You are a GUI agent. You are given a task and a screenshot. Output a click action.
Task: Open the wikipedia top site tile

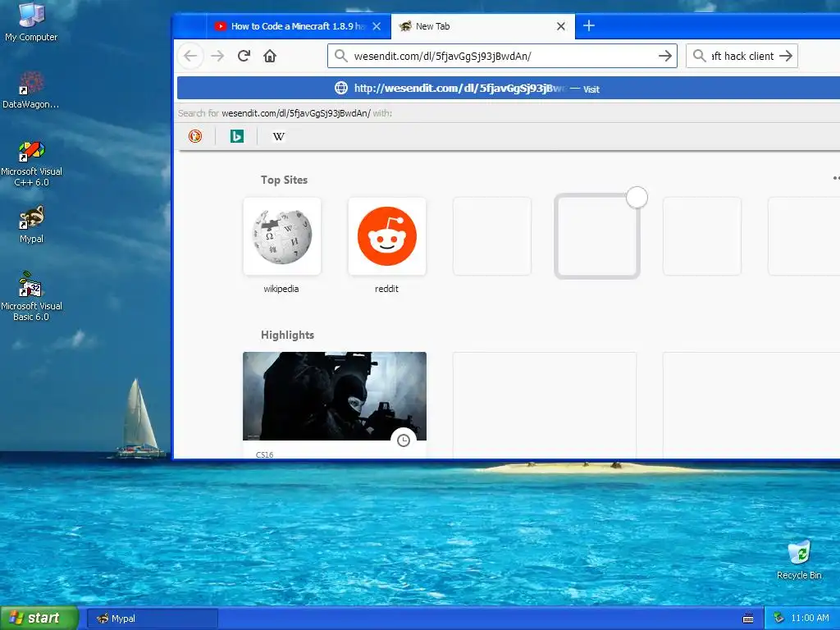(282, 236)
